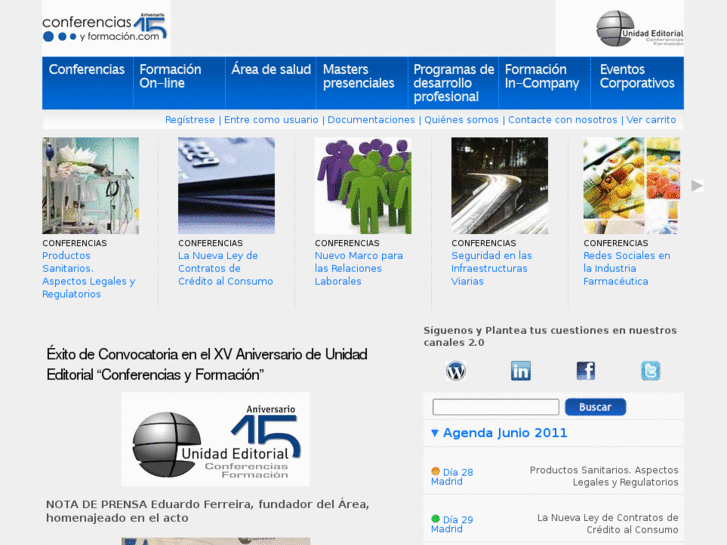This screenshot has height=545, width=727.
Task: Click the Agenda Junio 2011 heading
Action: (x=505, y=433)
